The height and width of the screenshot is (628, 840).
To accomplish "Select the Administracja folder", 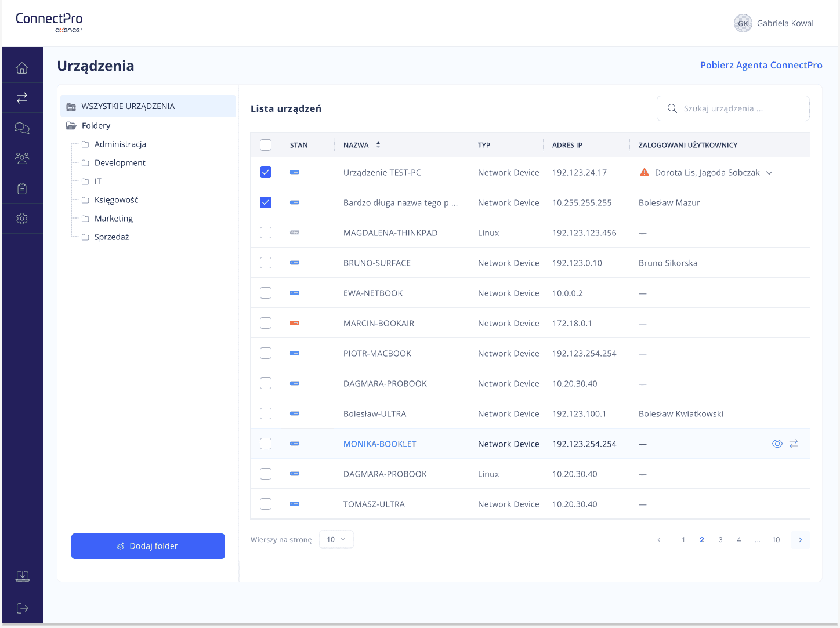I will tap(120, 144).
